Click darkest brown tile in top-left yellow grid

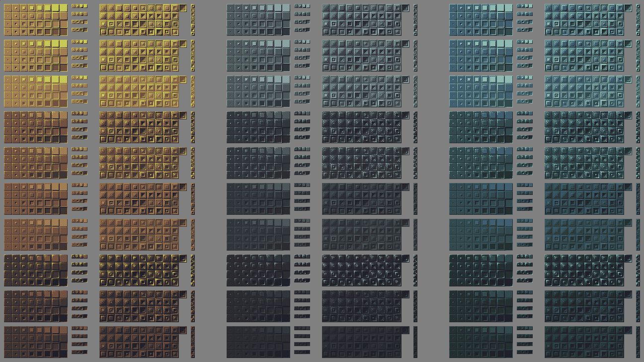[63, 32]
